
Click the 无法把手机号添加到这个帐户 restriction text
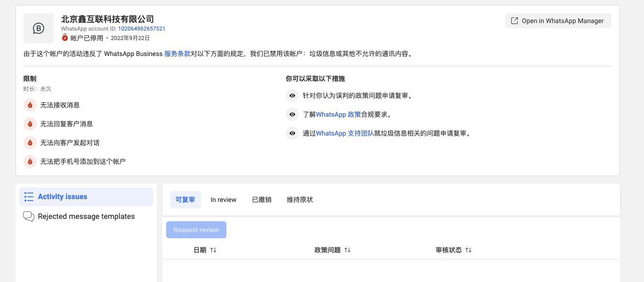coord(83,161)
